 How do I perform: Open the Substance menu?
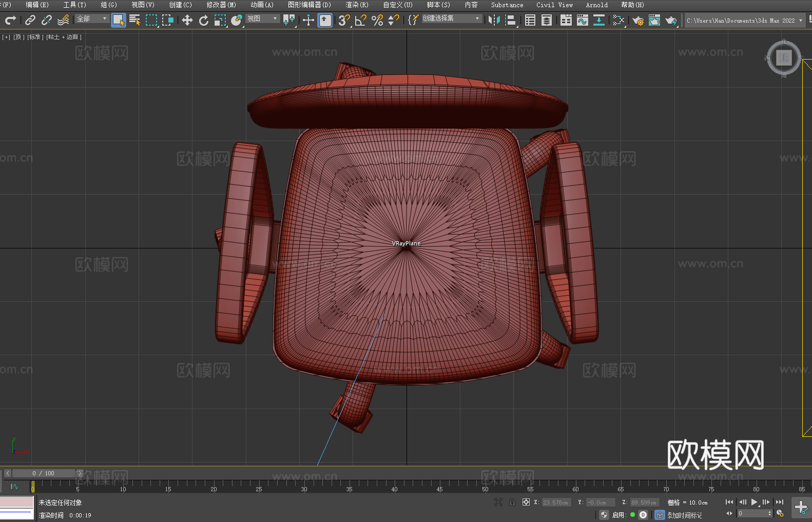click(x=507, y=5)
